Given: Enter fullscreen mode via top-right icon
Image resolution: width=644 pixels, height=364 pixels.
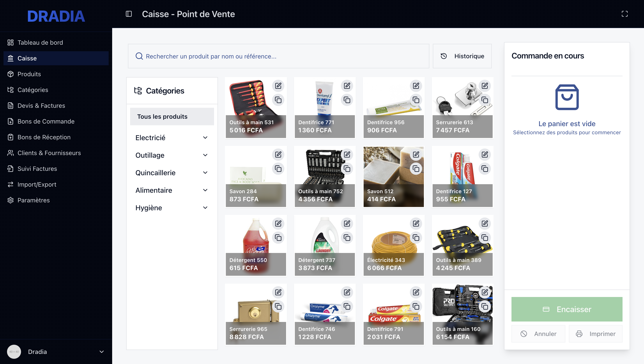Looking at the screenshot, I should pyautogui.click(x=625, y=14).
